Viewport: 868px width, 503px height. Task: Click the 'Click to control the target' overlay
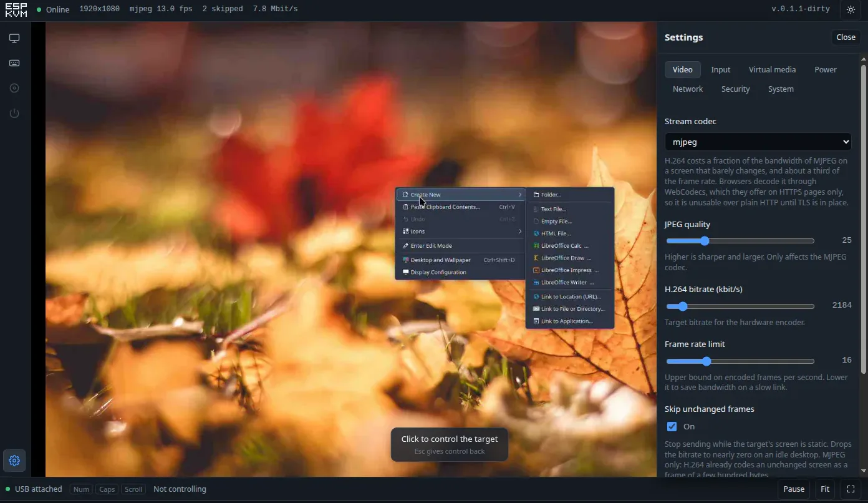[450, 445]
